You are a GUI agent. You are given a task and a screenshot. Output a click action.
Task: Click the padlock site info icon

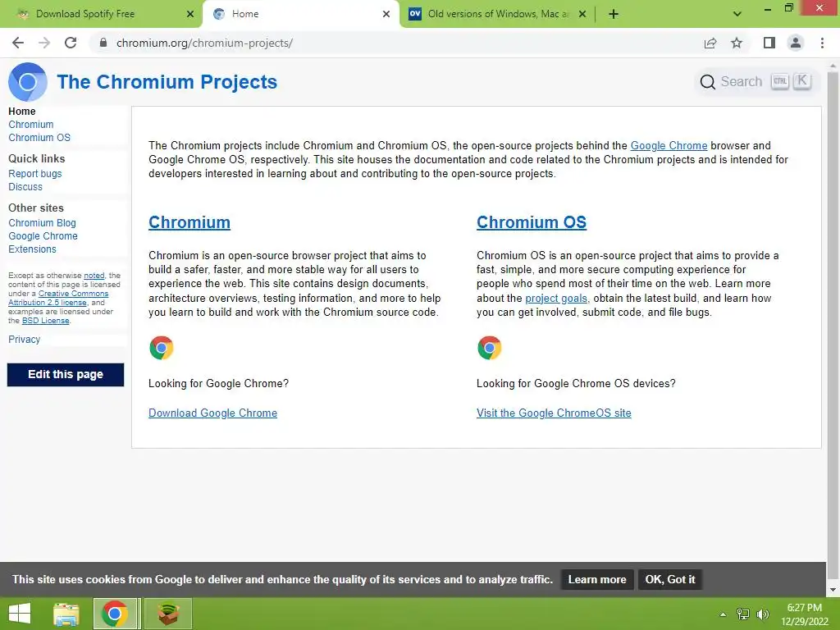[103, 43]
